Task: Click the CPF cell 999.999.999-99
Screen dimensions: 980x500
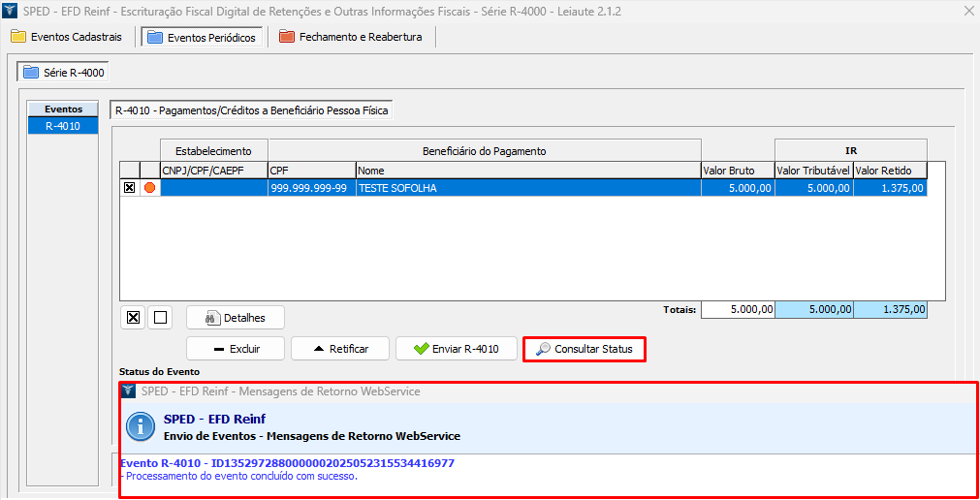Action: [x=310, y=188]
